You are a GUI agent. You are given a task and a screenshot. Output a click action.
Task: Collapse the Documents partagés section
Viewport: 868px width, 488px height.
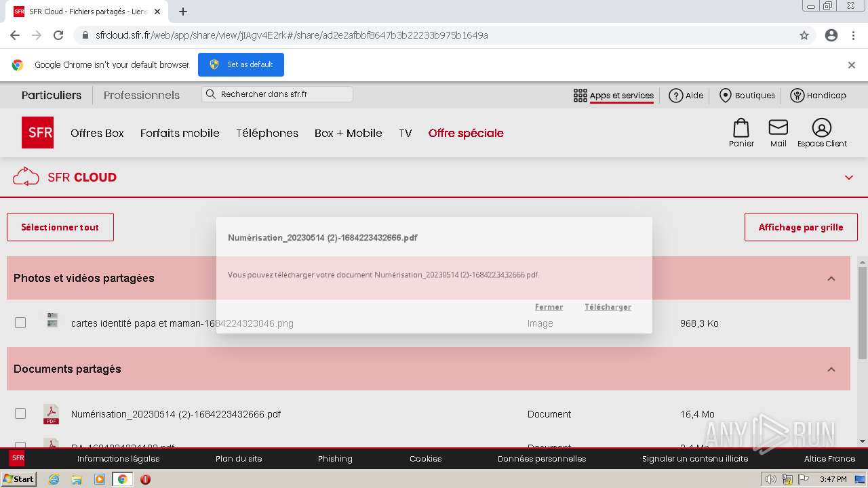831,369
